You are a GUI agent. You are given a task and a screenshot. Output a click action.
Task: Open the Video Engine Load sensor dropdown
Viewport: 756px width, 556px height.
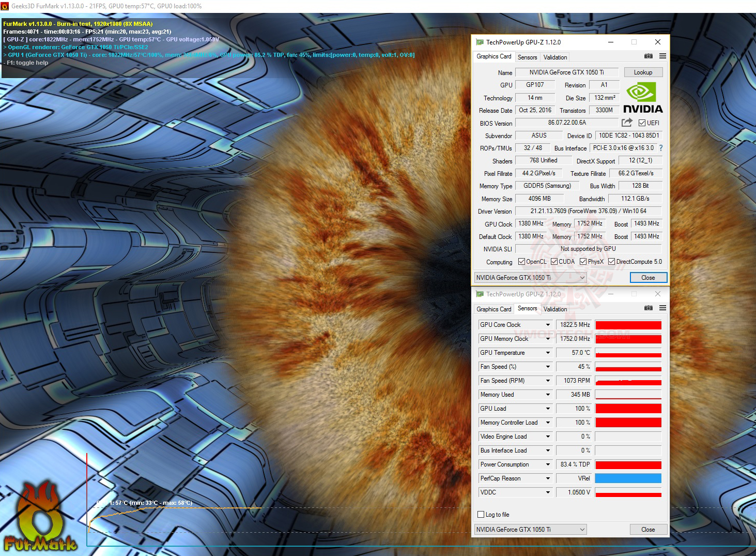(548, 437)
